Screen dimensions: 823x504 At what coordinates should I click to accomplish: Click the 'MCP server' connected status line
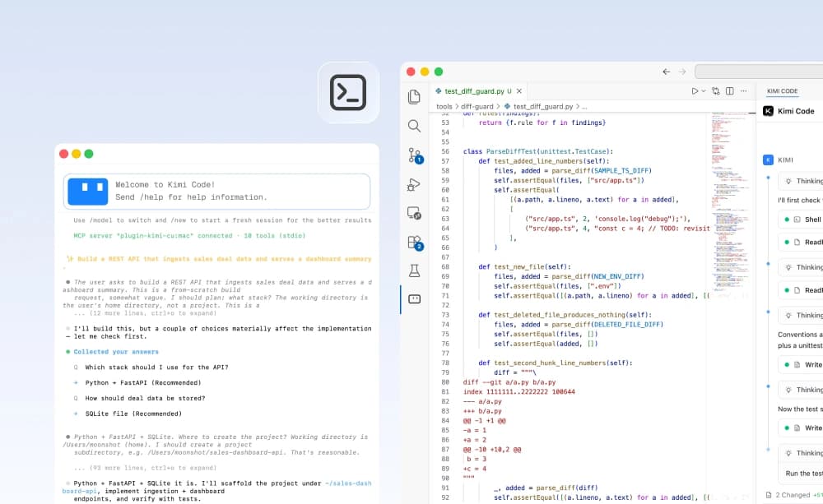(x=189, y=236)
